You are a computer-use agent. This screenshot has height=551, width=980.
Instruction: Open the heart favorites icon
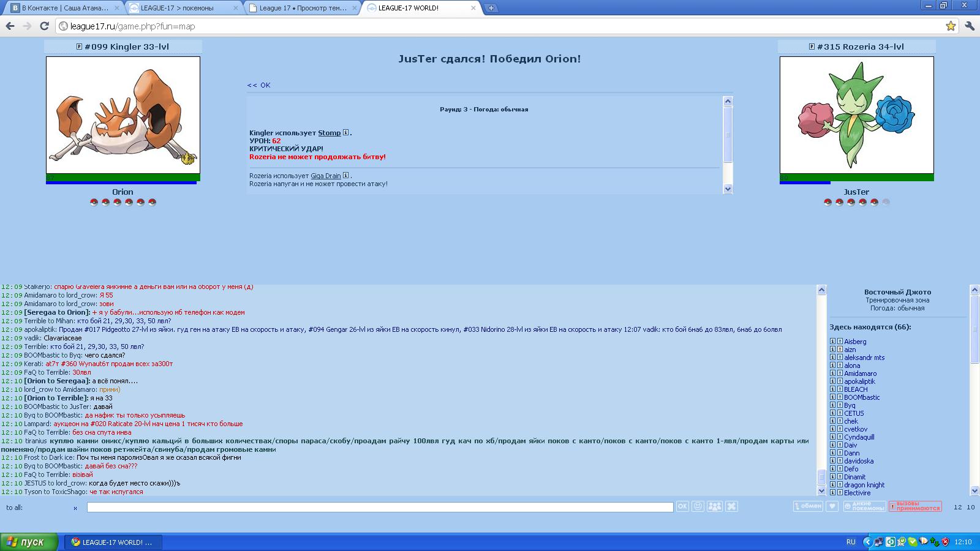(832, 506)
